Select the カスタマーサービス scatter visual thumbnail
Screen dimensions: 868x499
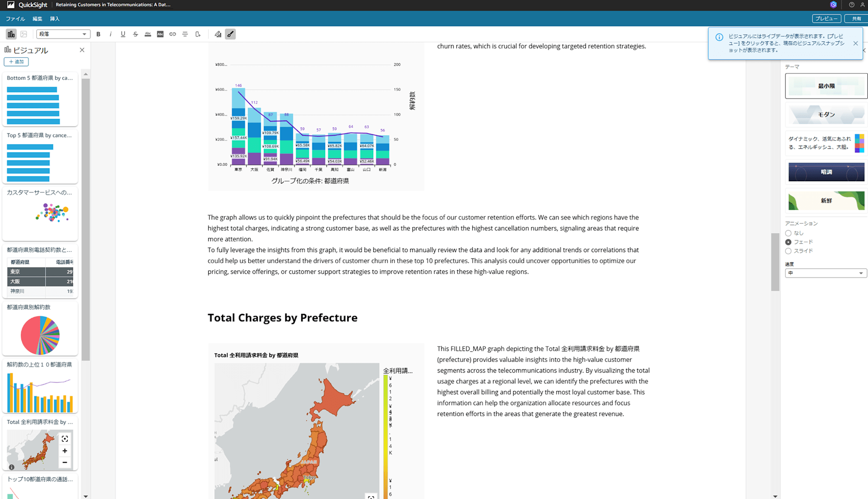click(x=40, y=214)
